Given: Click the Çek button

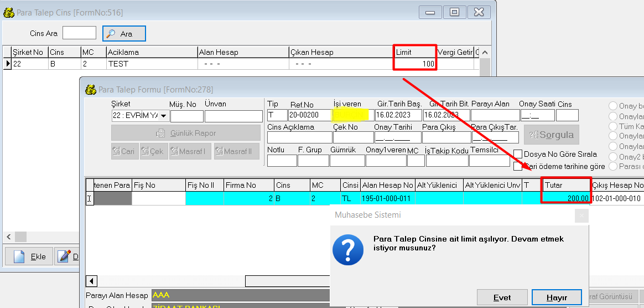Looking at the screenshot, I should [x=153, y=151].
